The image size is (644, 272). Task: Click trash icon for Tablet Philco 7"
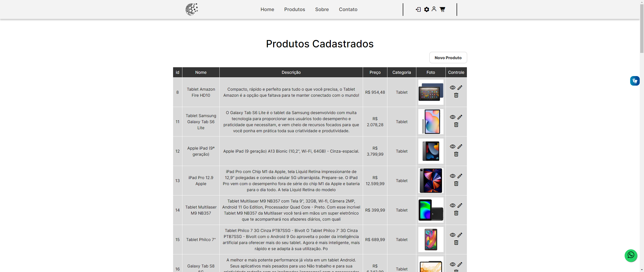pos(456,243)
